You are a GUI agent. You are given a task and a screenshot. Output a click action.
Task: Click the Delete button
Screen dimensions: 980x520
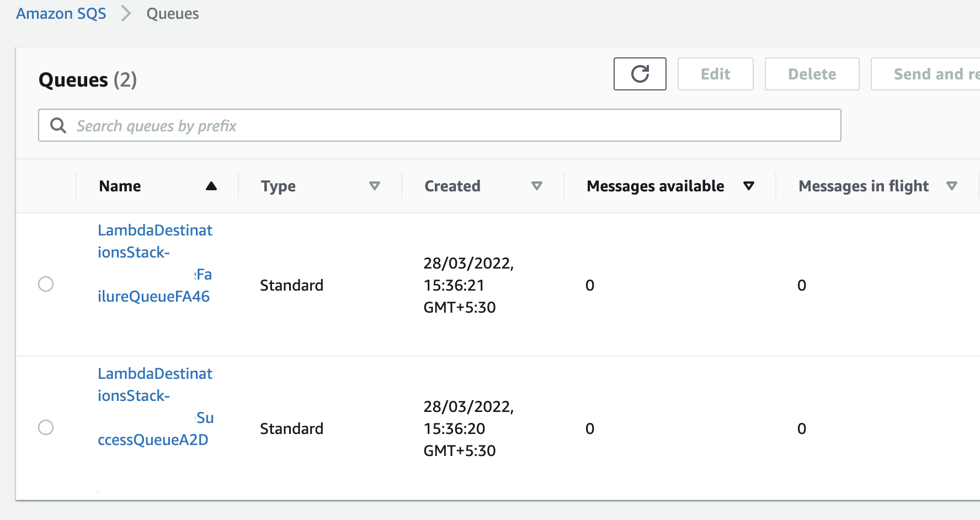coord(812,74)
